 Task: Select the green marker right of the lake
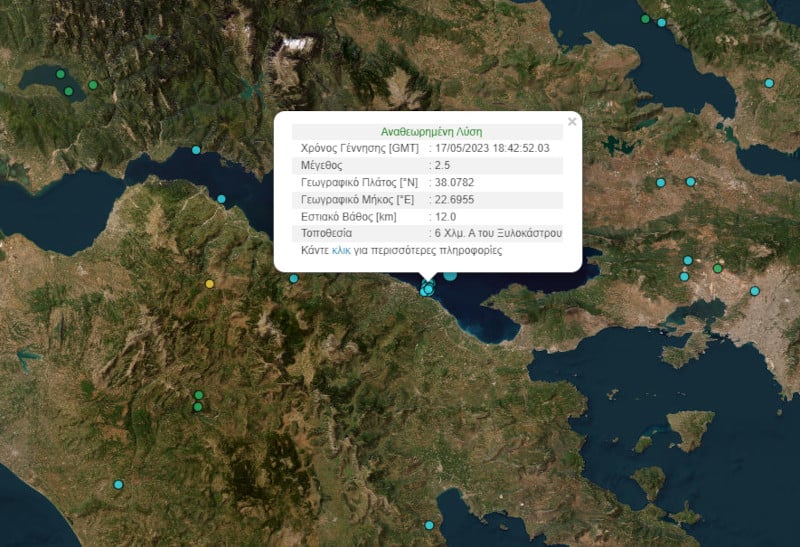coord(93,85)
